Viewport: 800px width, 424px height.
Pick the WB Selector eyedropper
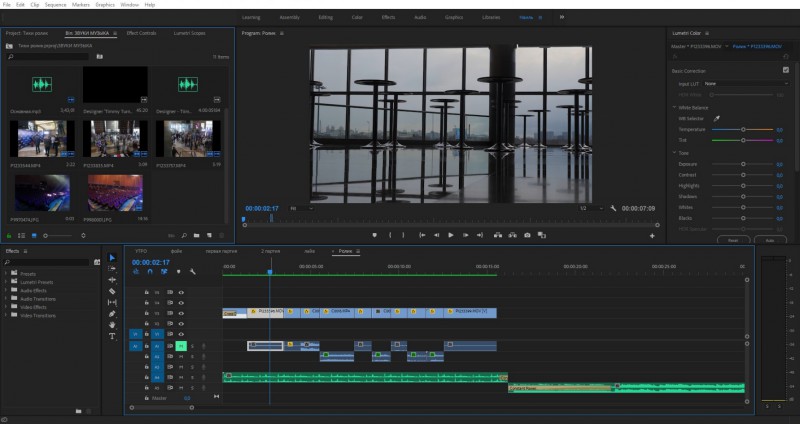[x=716, y=118]
